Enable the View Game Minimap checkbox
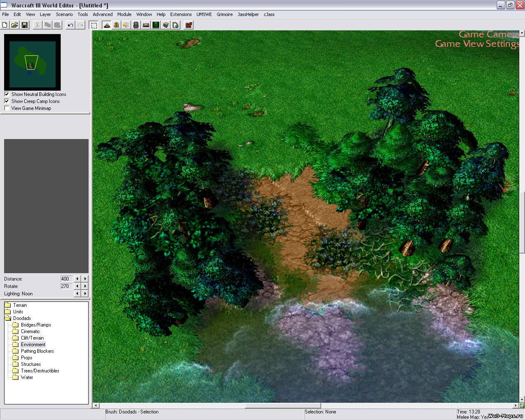Image resolution: width=525 pixels, height=420 pixels. pyautogui.click(x=7, y=108)
